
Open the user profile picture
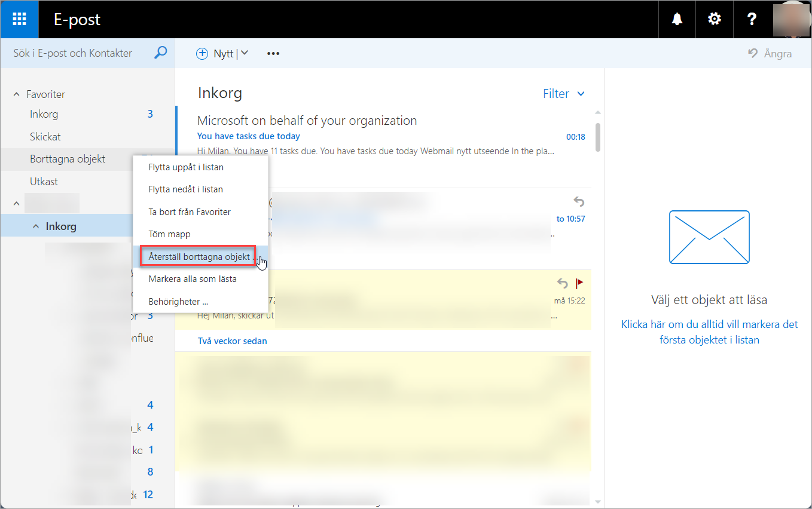(x=791, y=19)
